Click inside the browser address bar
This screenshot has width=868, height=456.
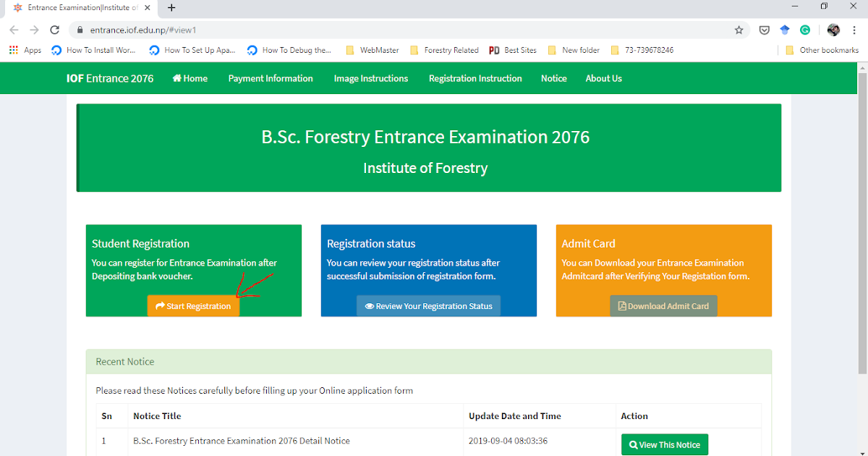coord(289,31)
